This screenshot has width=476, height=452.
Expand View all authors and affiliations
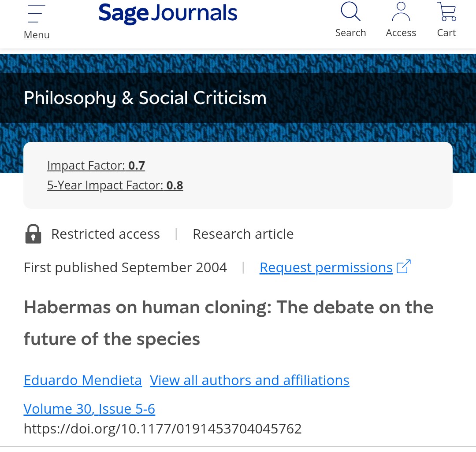tap(249, 380)
